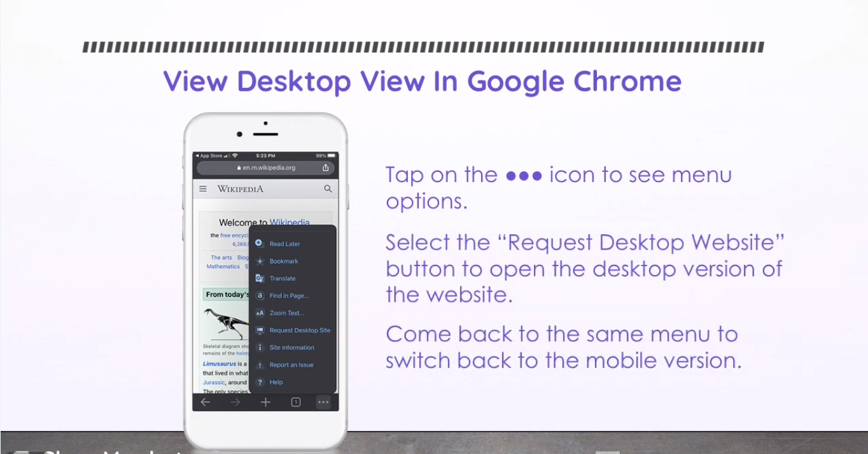Tap the share icon in the address bar
The width and height of the screenshot is (868, 454).
point(325,168)
